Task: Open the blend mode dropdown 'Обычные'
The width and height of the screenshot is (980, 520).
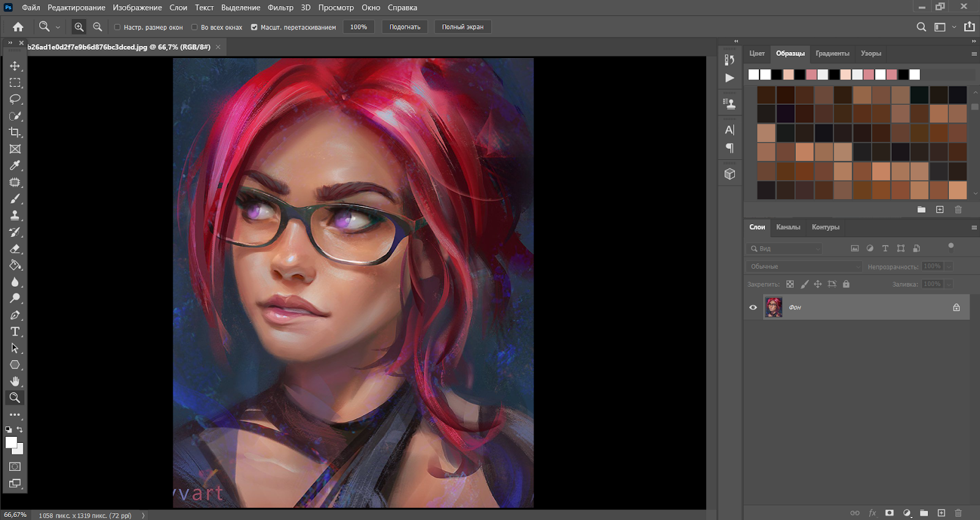Action: pos(804,266)
